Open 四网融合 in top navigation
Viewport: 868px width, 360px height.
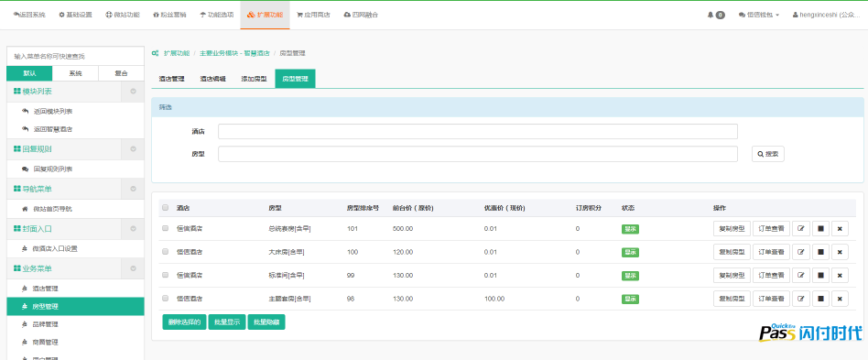tap(361, 15)
